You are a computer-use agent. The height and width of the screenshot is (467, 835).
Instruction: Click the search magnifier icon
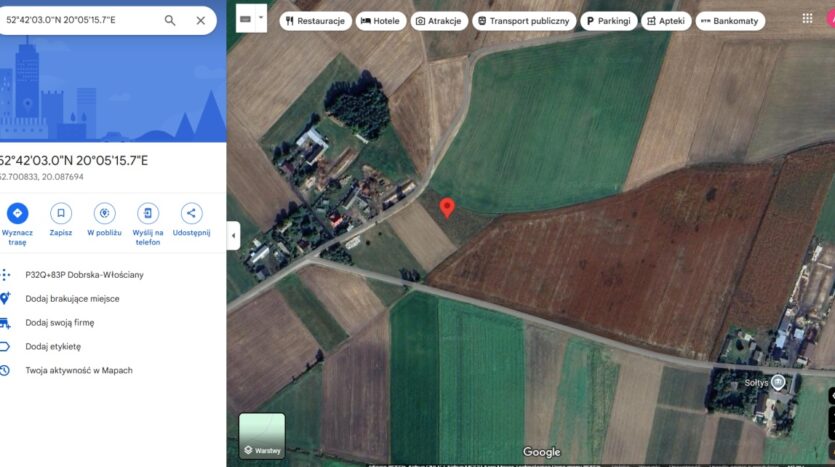tap(170, 20)
